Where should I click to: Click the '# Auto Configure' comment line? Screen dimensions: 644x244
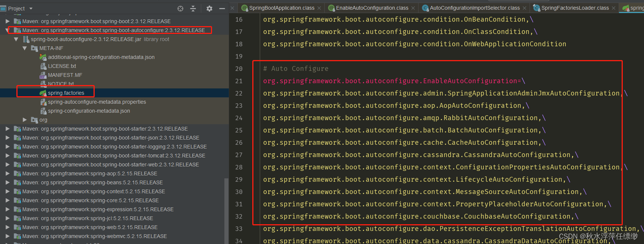(296, 69)
